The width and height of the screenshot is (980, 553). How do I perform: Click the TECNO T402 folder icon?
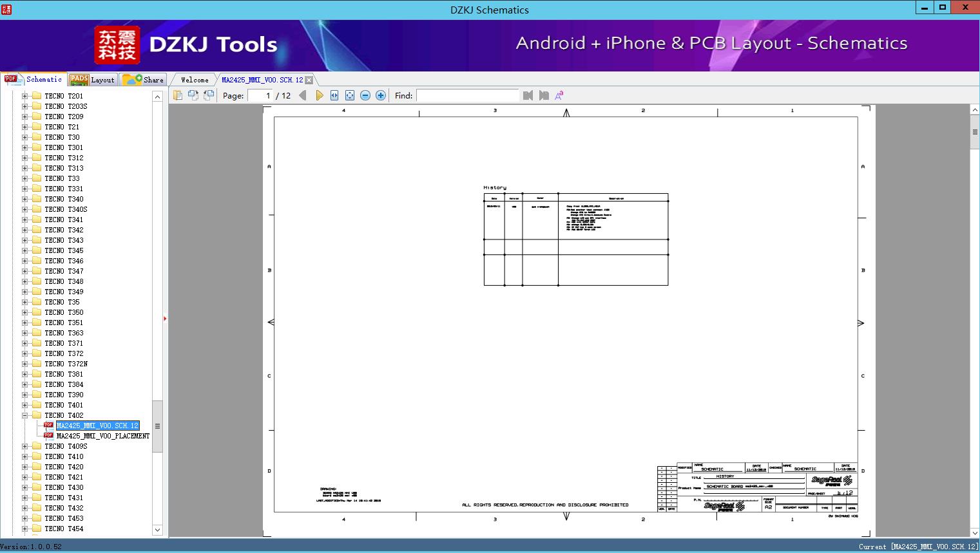coord(37,415)
